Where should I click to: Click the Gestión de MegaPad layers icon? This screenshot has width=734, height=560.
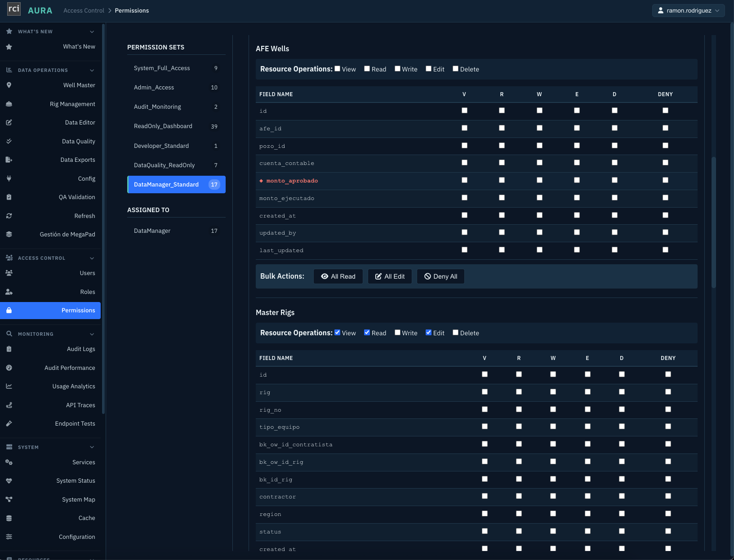(x=9, y=234)
